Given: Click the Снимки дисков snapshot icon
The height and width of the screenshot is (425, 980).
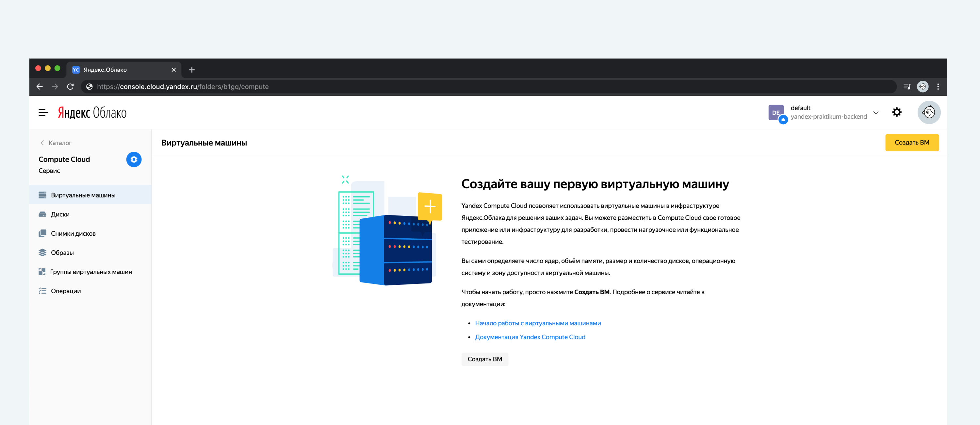Looking at the screenshot, I should click(x=42, y=233).
